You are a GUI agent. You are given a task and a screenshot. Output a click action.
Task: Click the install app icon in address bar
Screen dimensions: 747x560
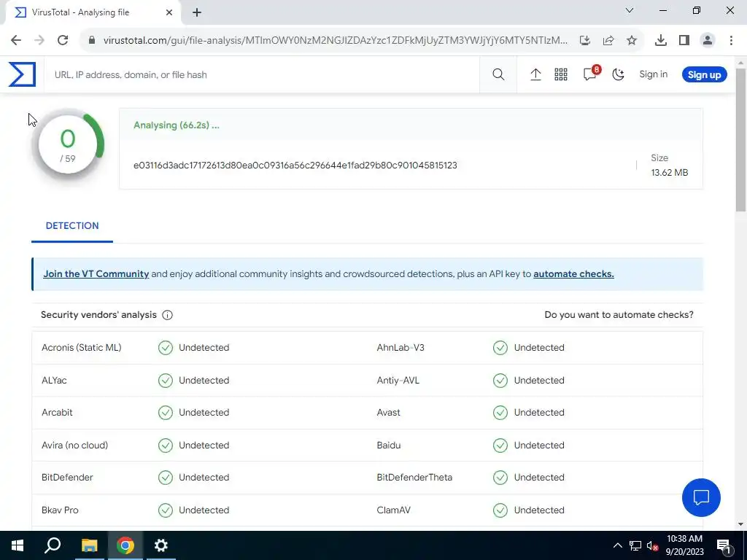[x=585, y=40]
